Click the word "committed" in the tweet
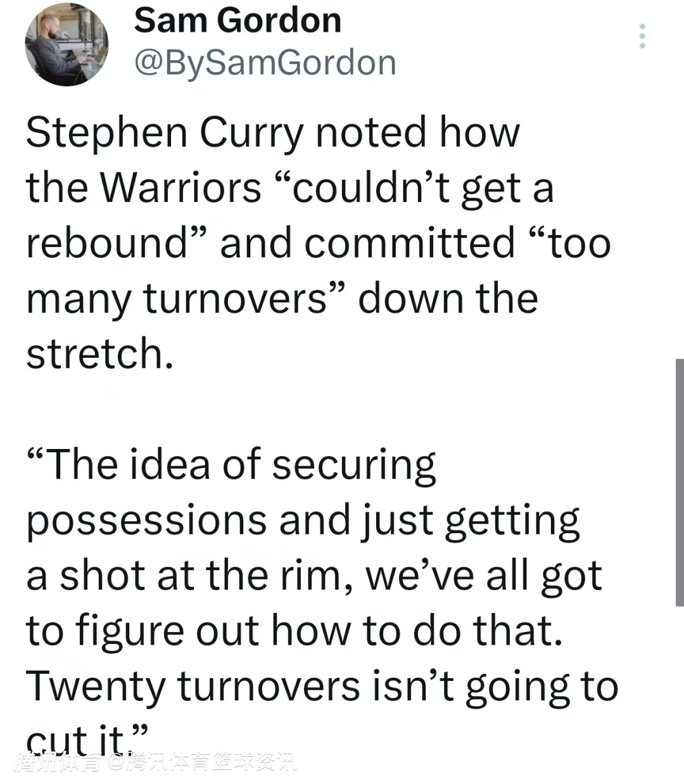This screenshot has height=784, width=684. [x=410, y=243]
